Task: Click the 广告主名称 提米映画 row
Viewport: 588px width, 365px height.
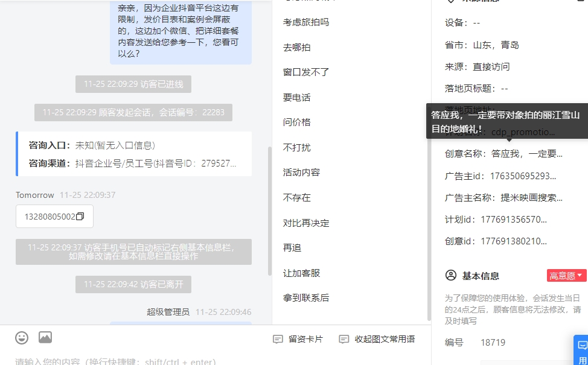Action: [503, 197]
